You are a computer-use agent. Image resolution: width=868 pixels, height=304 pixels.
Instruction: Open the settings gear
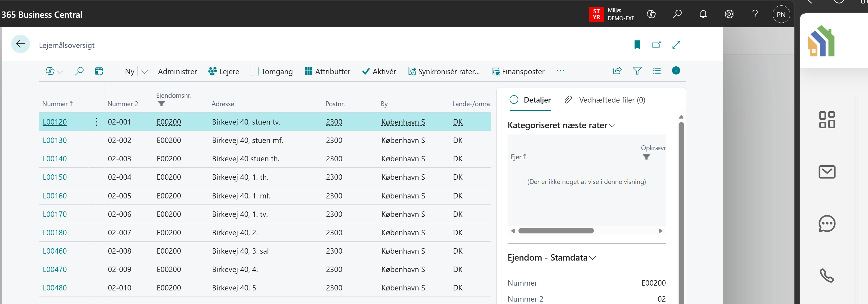coord(729,14)
